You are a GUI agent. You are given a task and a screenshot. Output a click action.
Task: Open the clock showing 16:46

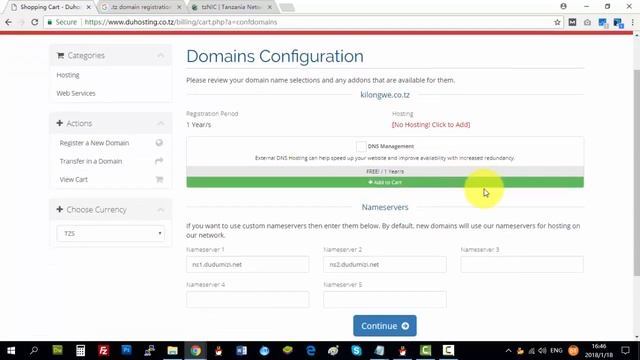coord(599,351)
